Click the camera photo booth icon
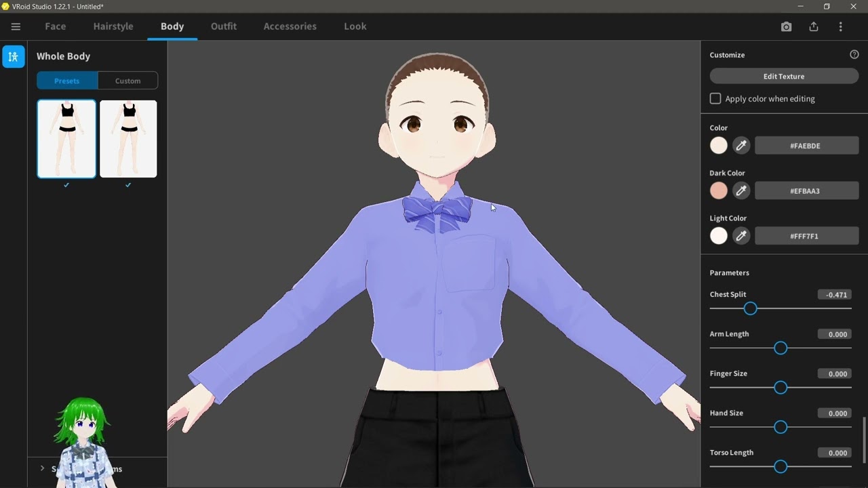This screenshot has width=868, height=488. [786, 26]
